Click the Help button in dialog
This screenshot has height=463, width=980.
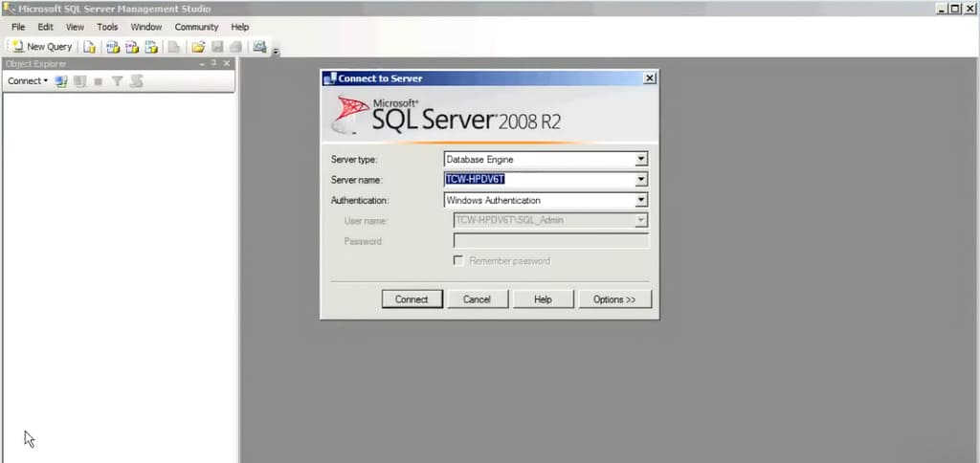pos(544,299)
